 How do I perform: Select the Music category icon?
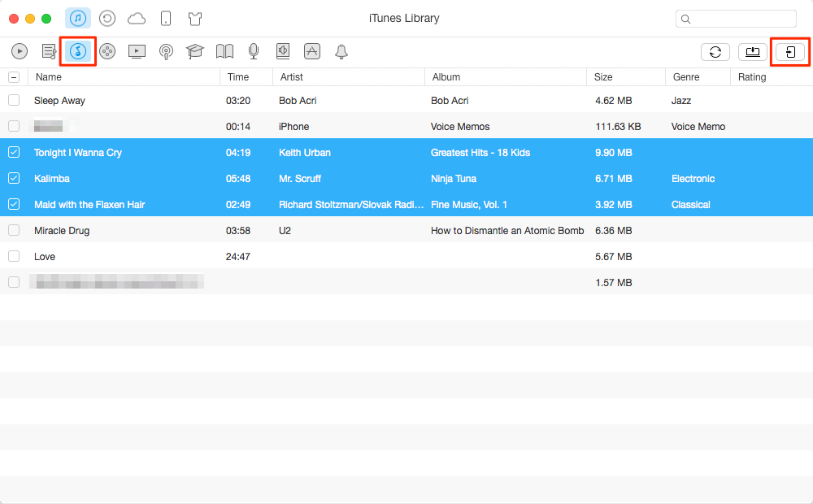(x=78, y=51)
